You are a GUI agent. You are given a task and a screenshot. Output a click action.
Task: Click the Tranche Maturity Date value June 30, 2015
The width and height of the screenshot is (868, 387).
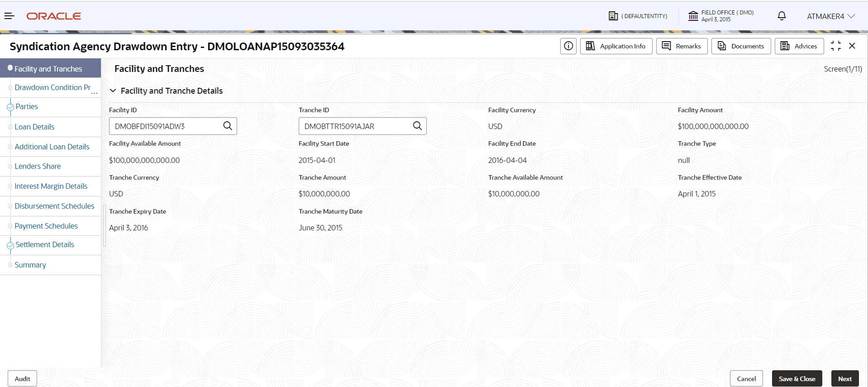pos(320,228)
